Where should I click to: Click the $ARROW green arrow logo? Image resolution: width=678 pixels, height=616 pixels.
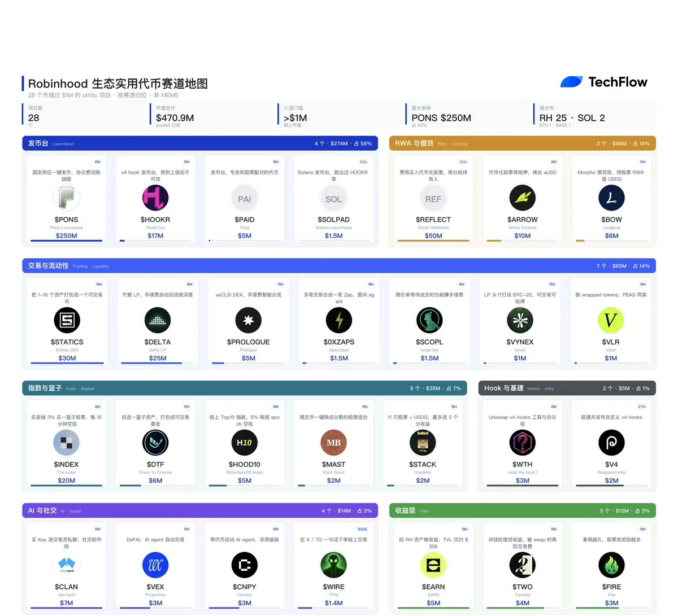[x=523, y=198]
